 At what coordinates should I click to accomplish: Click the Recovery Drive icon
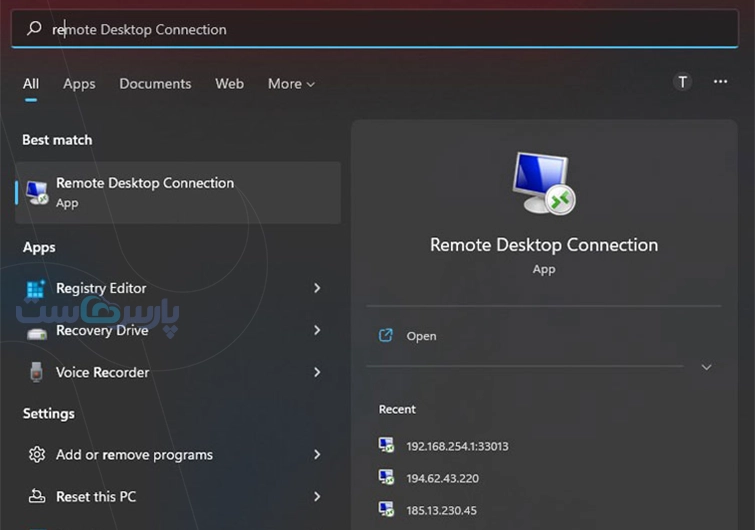tap(37, 333)
